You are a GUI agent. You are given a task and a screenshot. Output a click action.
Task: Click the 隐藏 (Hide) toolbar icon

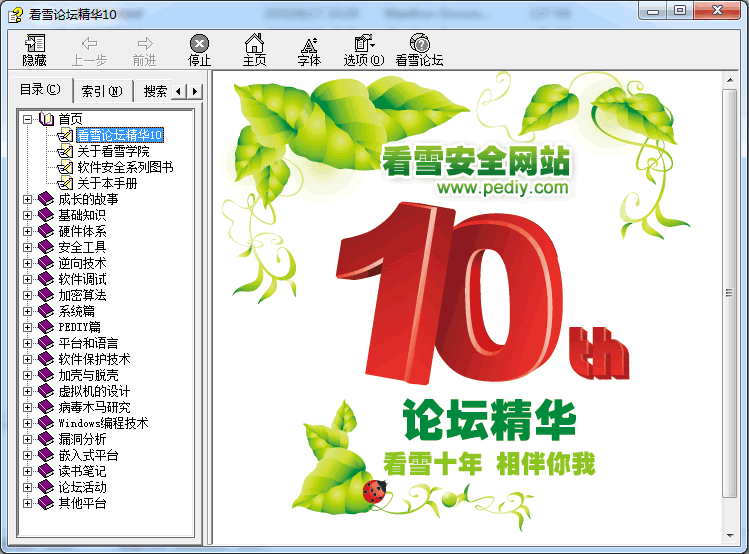(34, 43)
